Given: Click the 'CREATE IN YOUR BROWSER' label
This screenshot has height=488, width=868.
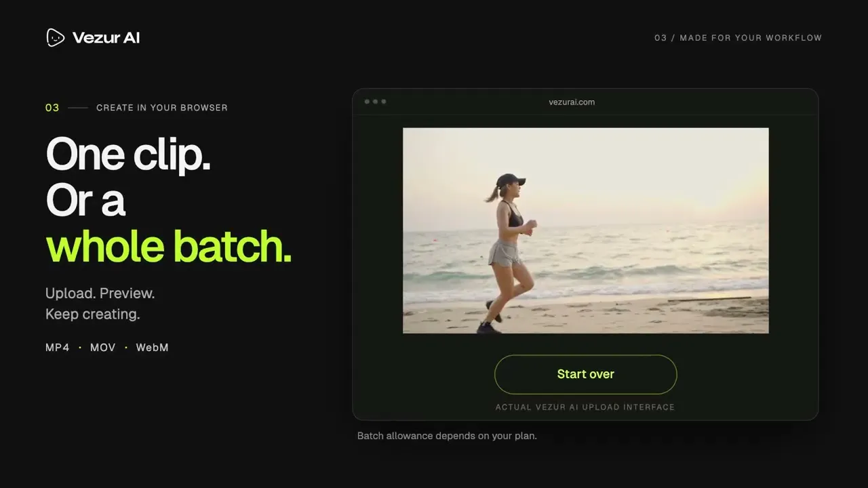Looking at the screenshot, I should [x=162, y=108].
